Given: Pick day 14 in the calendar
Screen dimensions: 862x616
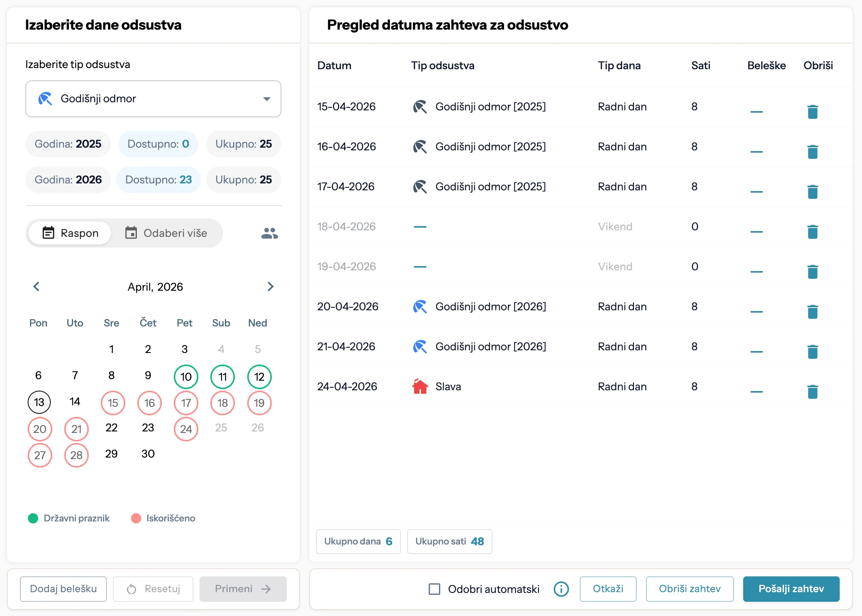Looking at the screenshot, I should tap(75, 402).
